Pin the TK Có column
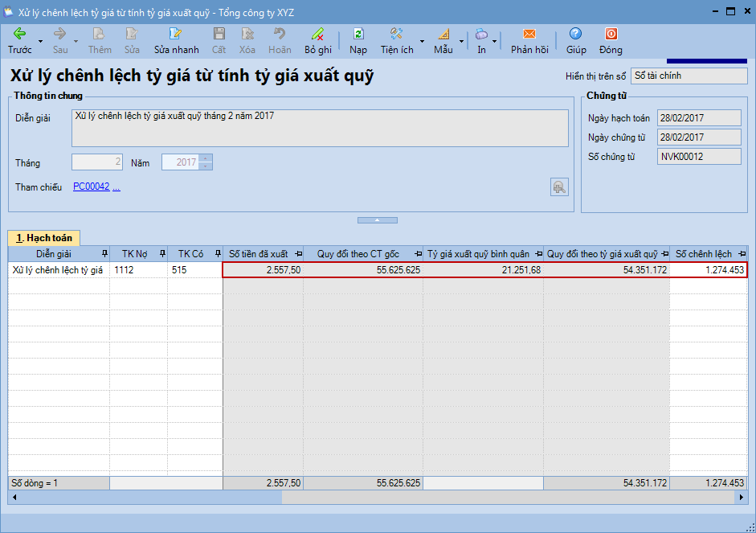 [x=218, y=254]
